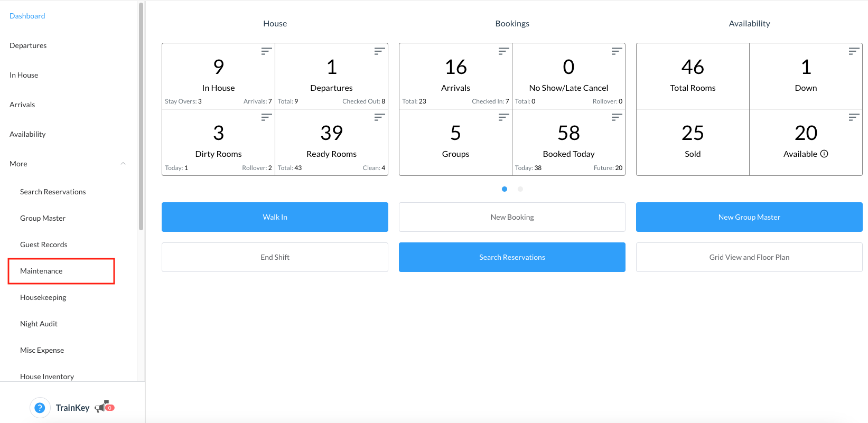Select the second carousel page dot
868x423 pixels.
tap(520, 189)
